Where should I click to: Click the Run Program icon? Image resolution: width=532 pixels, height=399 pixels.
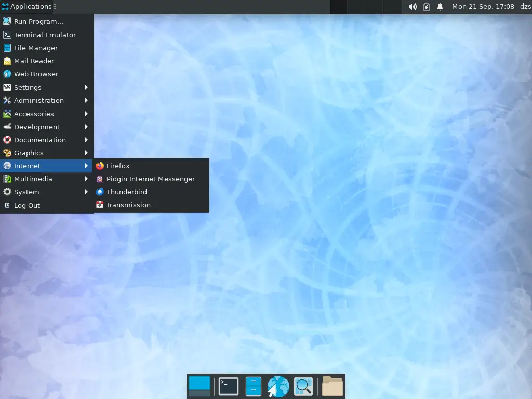7,22
